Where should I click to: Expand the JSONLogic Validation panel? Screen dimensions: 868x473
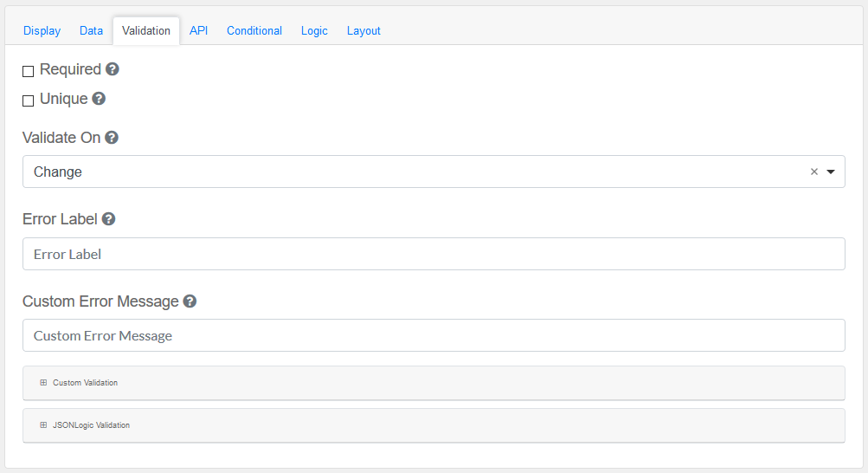[91, 425]
